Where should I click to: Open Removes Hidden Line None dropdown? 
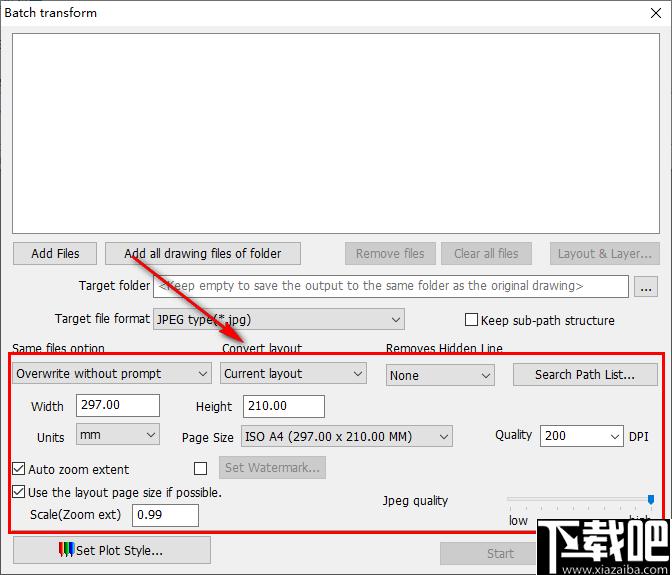[440, 375]
